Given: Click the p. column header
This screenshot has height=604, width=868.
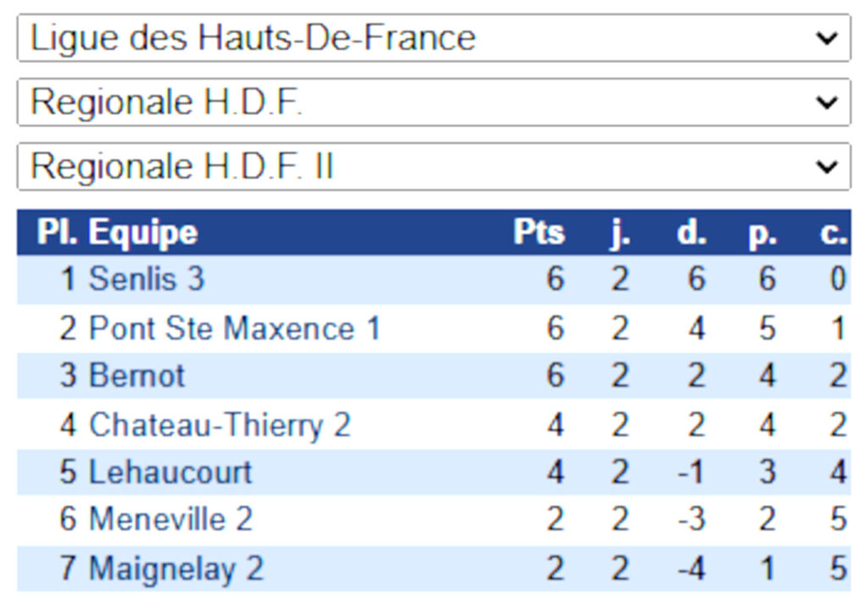Looking at the screenshot, I should (763, 234).
